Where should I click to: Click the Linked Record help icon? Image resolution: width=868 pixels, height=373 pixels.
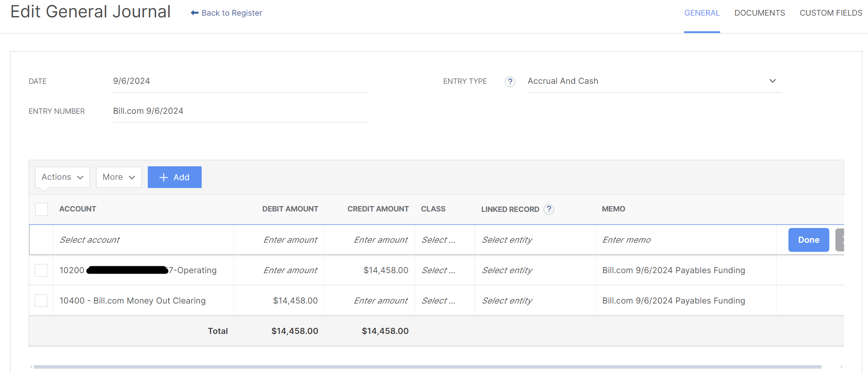coord(549,209)
